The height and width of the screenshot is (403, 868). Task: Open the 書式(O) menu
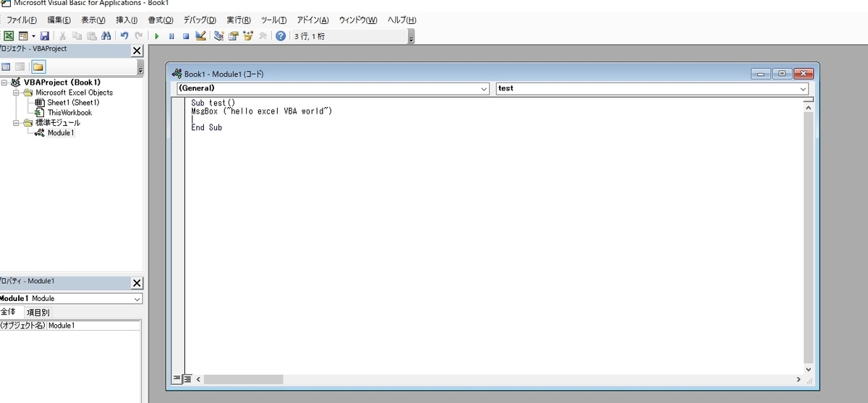click(x=161, y=20)
